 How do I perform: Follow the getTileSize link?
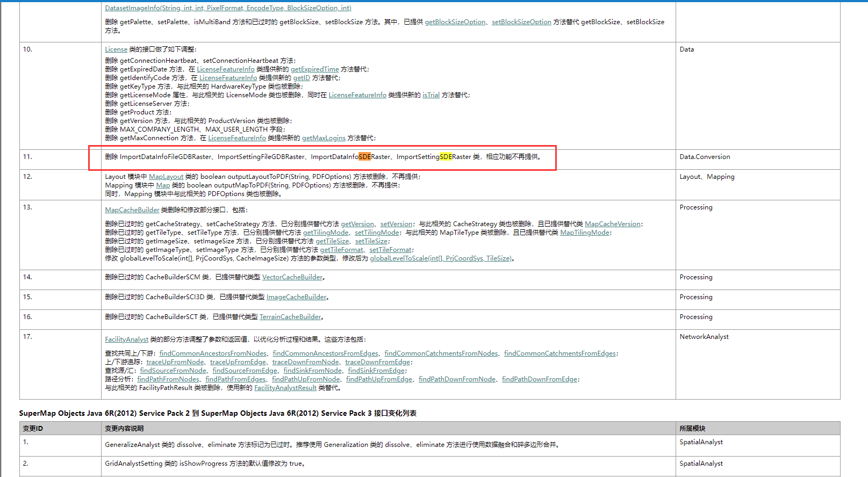click(332, 241)
